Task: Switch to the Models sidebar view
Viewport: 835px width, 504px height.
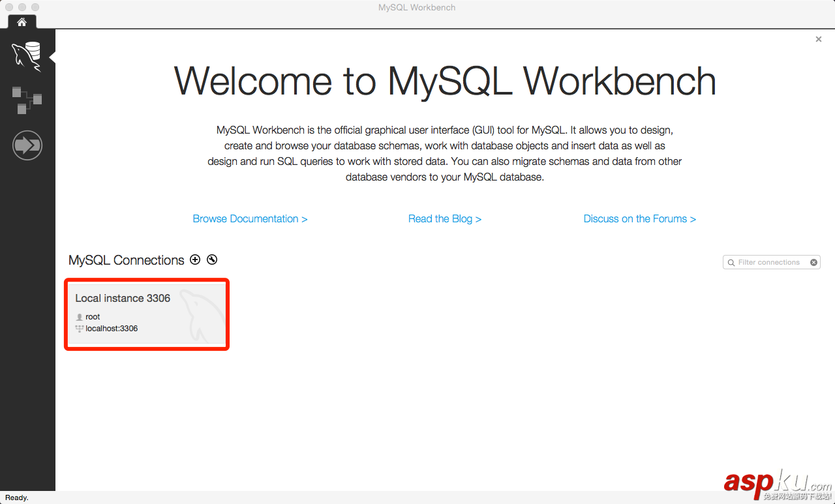Action: [x=27, y=100]
